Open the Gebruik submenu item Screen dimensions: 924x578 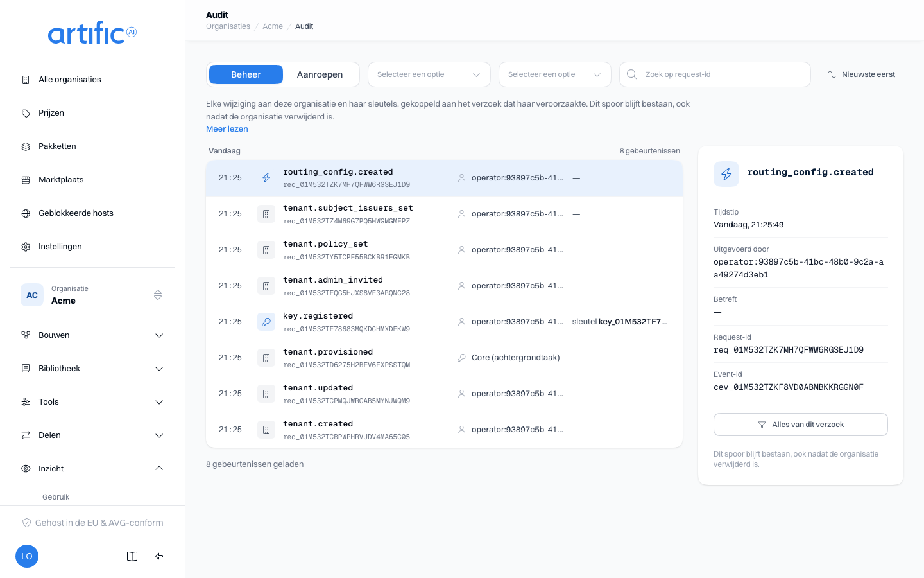[x=56, y=497]
